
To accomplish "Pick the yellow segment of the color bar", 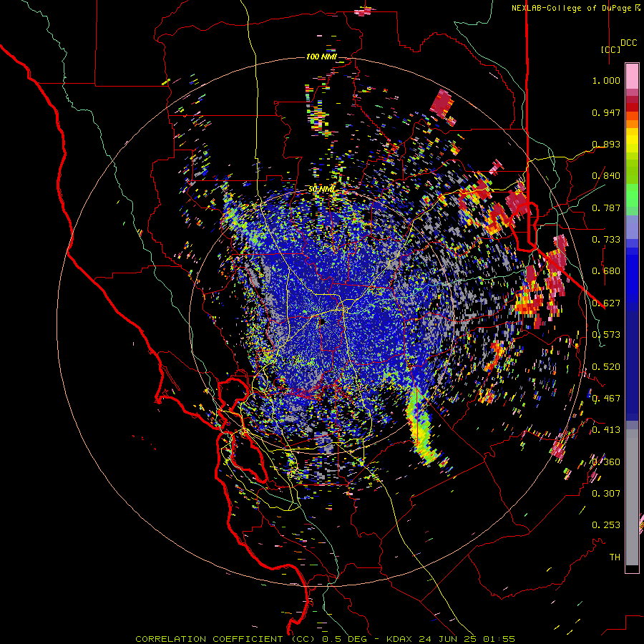I will (632, 141).
